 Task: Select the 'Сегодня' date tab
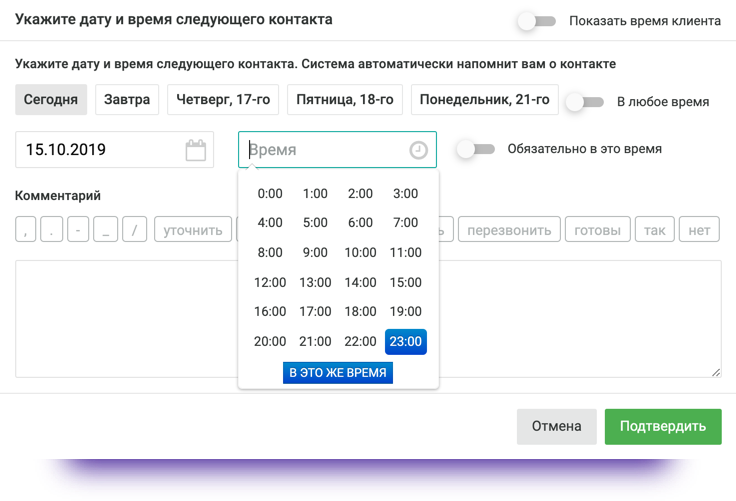[51, 100]
